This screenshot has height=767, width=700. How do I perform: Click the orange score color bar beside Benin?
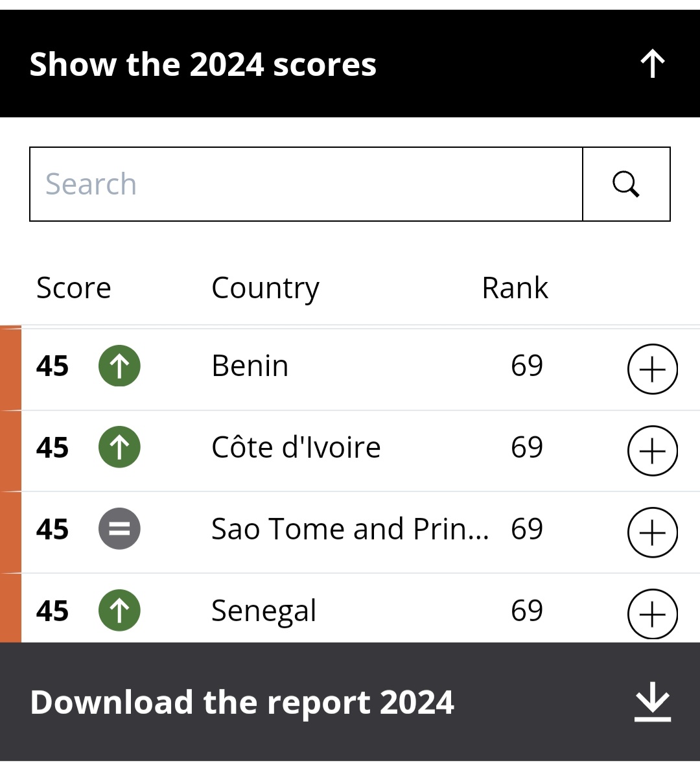10,368
